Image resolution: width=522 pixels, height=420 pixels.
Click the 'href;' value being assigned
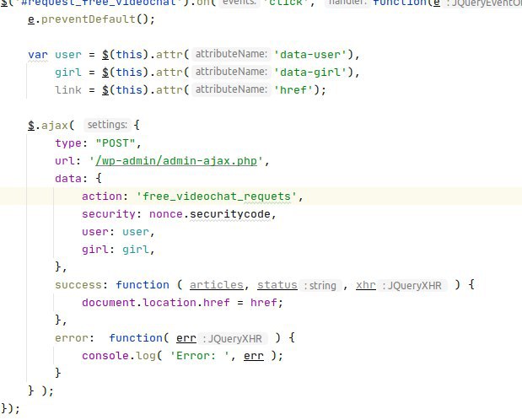(x=266, y=303)
